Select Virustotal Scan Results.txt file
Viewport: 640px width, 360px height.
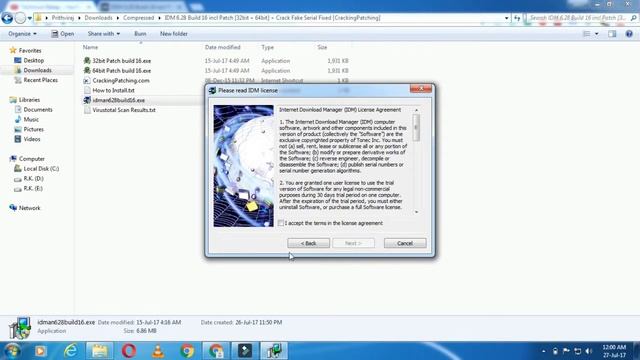pyautogui.click(x=120, y=110)
